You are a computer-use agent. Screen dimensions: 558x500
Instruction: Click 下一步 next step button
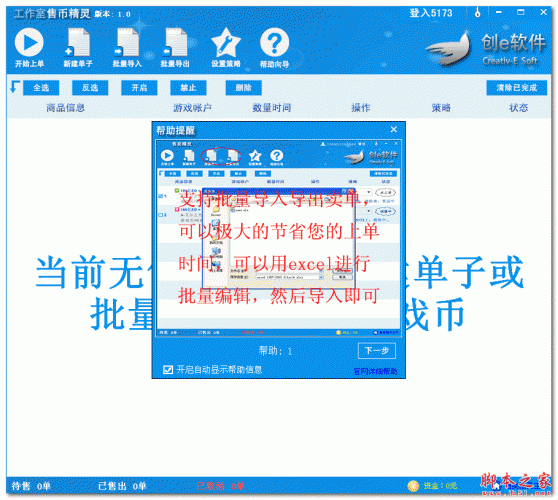pyautogui.click(x=377, y=351)
